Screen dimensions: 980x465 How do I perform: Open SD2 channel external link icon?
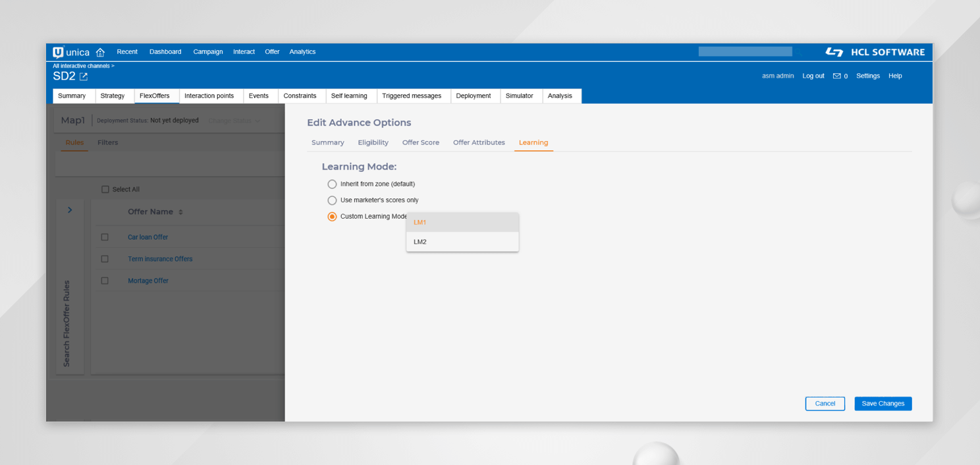click(84, 77)
